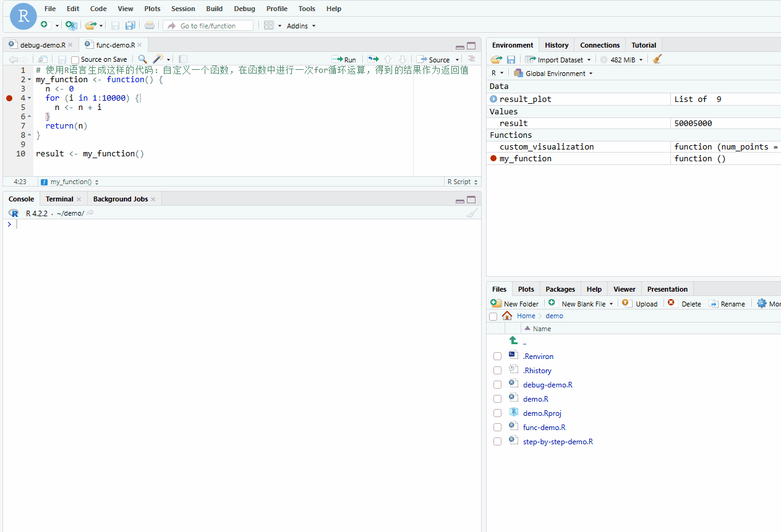781x532 pixels.
Task: Click the Rename button
Action: [727, 303]
